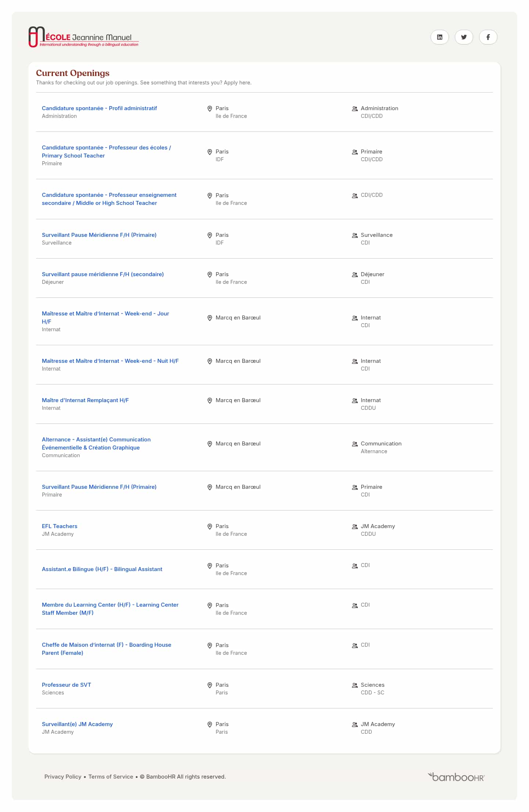The image size is (529, 812).
Task: Click the BambooHR logo in footer
Action: pyautogui.click(x=456, y=777)
